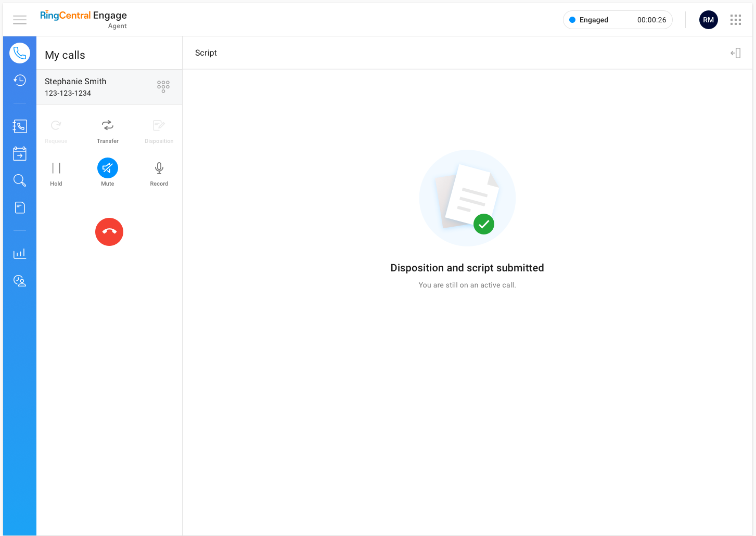Open the active calls phone icon
756x536 pixels.
[x=19, y=53]
